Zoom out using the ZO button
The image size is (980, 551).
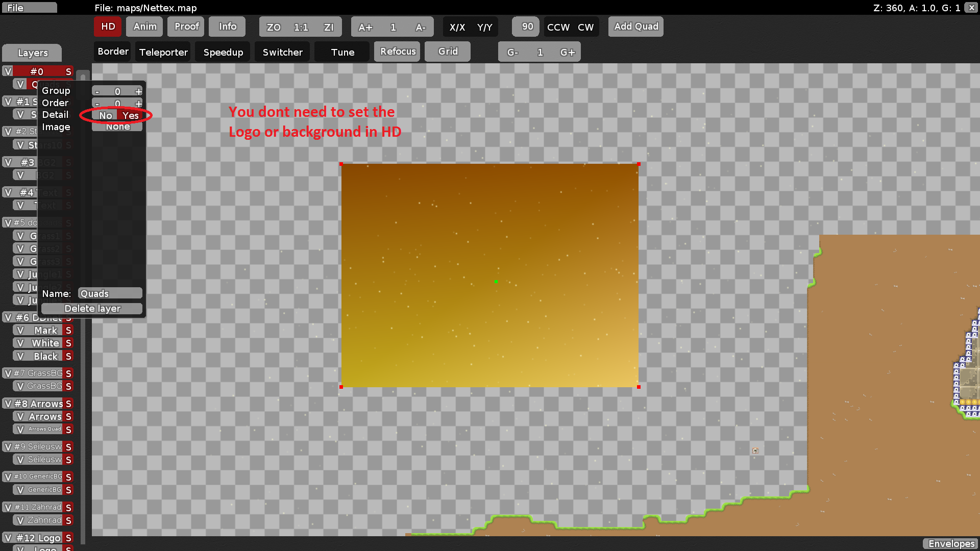pyautogui.click(x=273, y=27)
